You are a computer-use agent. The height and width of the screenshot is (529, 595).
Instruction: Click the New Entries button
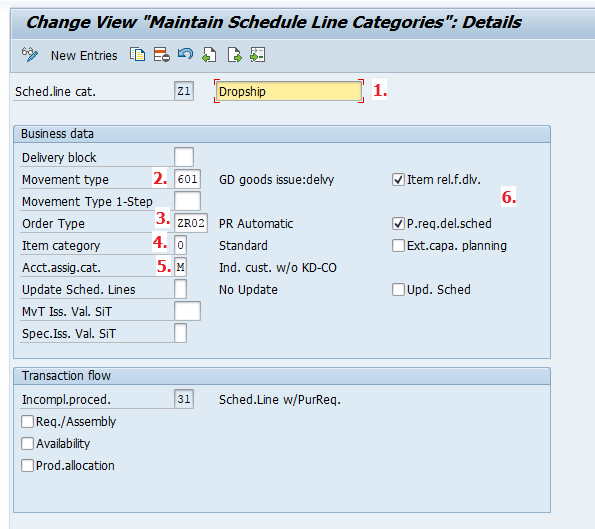(84, 55)
